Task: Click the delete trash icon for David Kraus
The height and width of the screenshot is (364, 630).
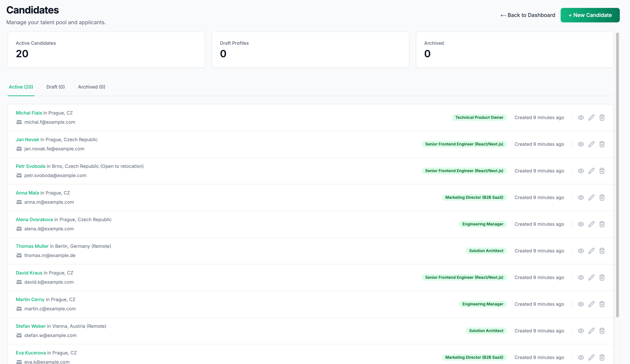Action: 602,277
